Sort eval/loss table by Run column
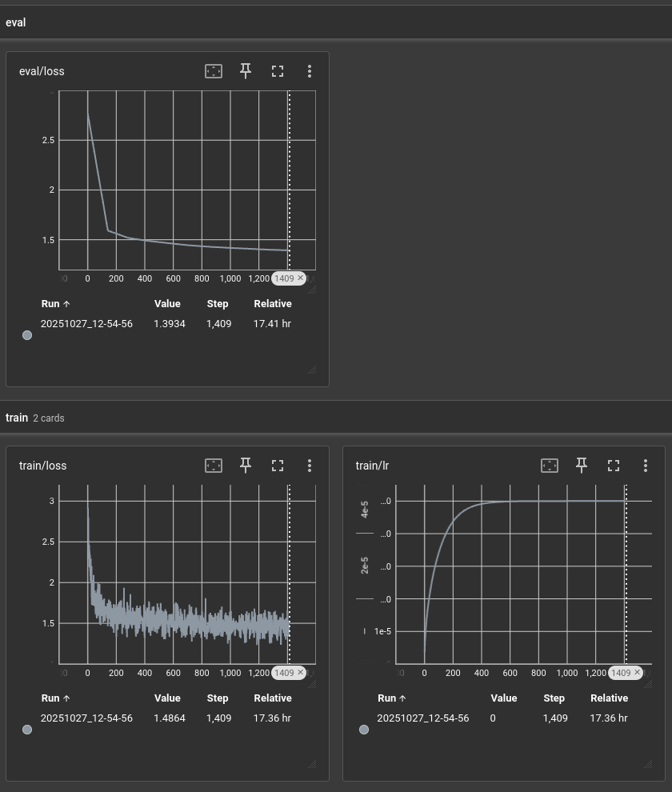The height and width of the screenshot is (792, 672). [54, 304]
